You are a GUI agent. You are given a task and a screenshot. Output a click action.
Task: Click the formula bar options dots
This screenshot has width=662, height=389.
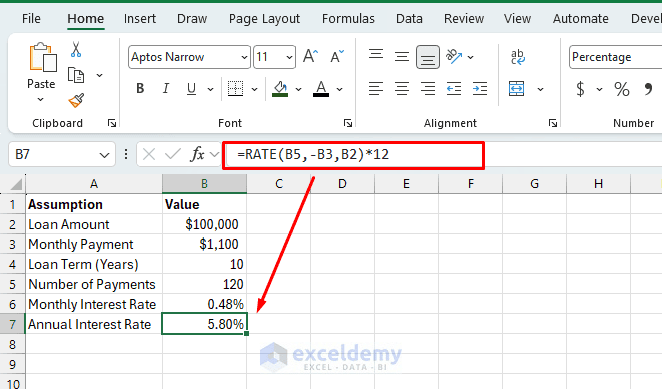click(126, 154)
